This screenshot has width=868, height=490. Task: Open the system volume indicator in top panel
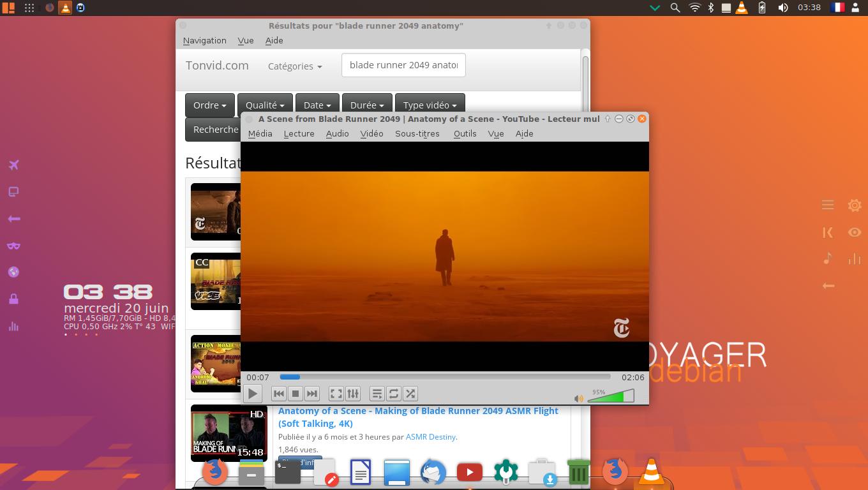pyautogui.click(x=782, y=8)
